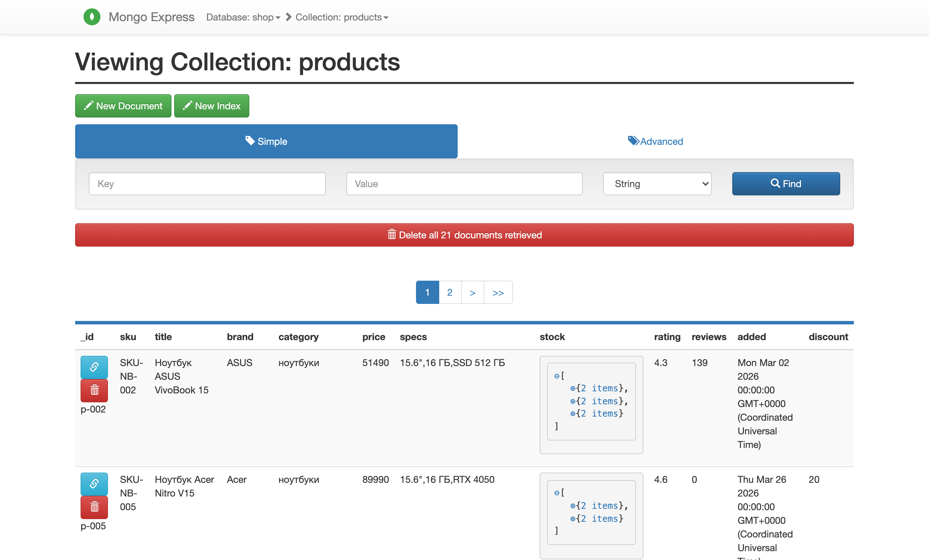Expand third {2 items} in p-002 stock
Viewport: 929px width, 560px height.
pyautogui.click(x=573, y=414)
